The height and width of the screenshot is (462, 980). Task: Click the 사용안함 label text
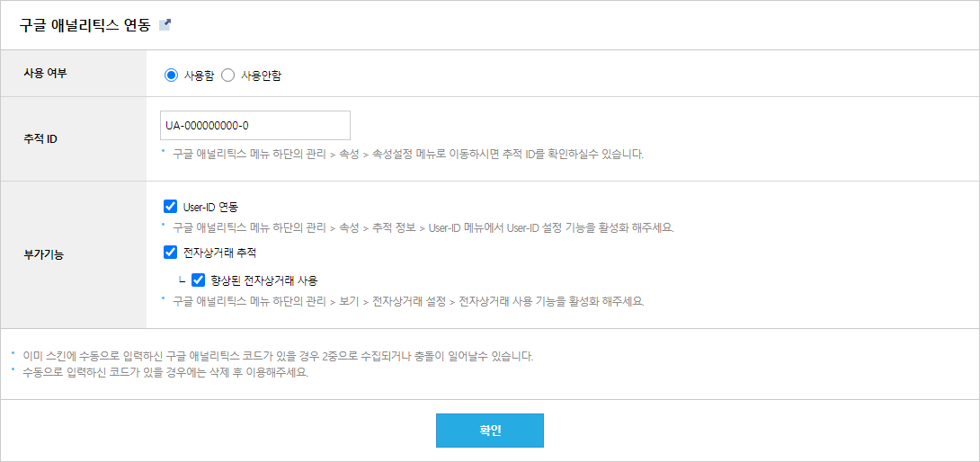[x=261, y=76]
